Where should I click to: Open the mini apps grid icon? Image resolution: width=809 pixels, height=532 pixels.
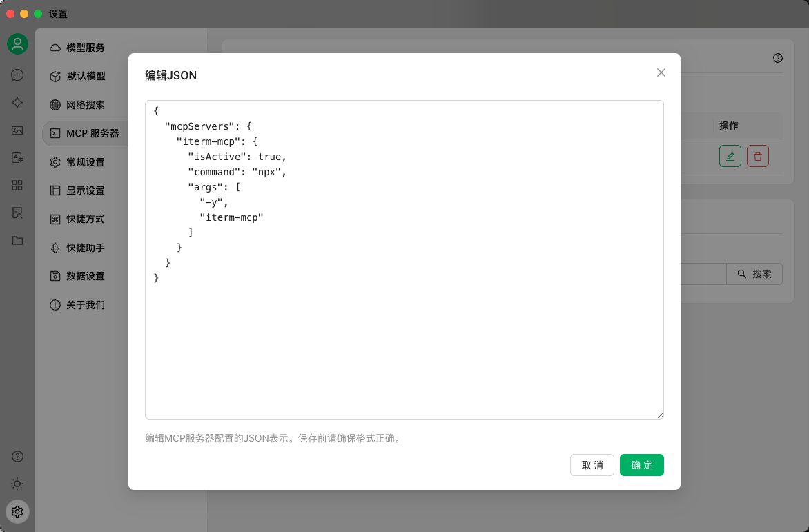click(17, 185)
